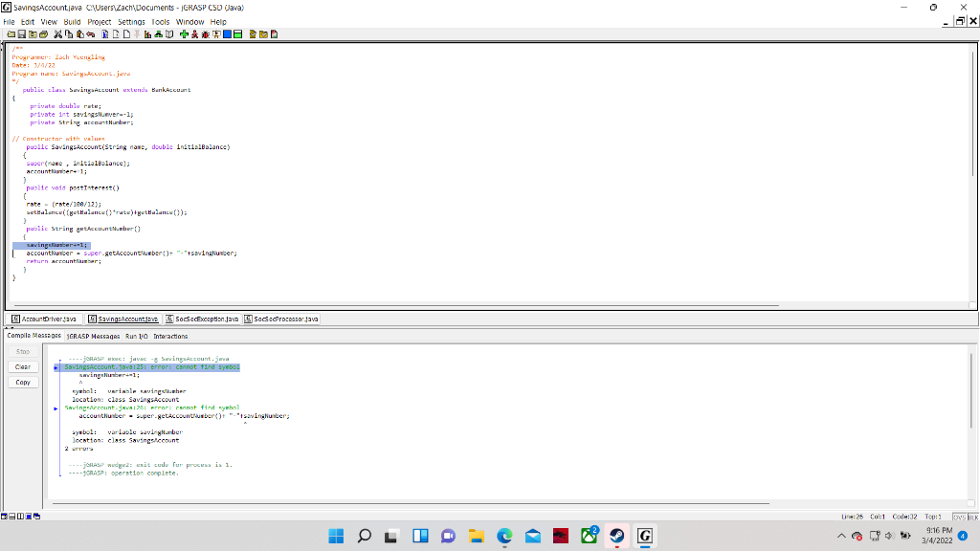Open the File menu
Image resolution: width=980 pixels, height=551 pixels.
[9, 22]
